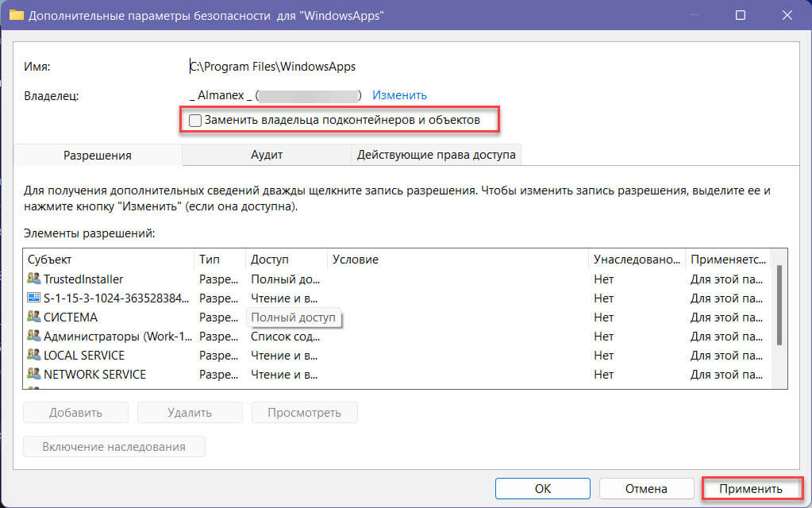Confirm with the OK button

tap(543, 488)
